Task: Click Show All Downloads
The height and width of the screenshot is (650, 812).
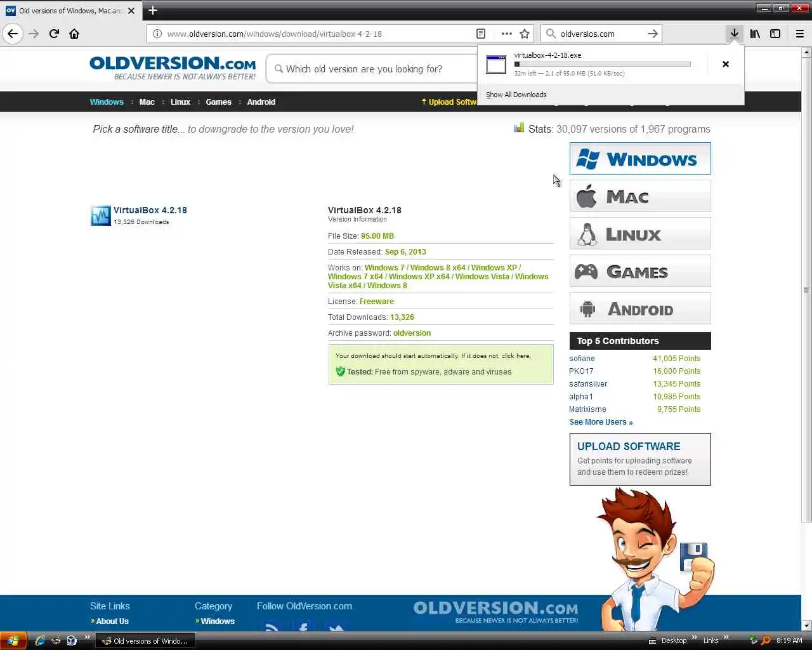Action: 516,95
